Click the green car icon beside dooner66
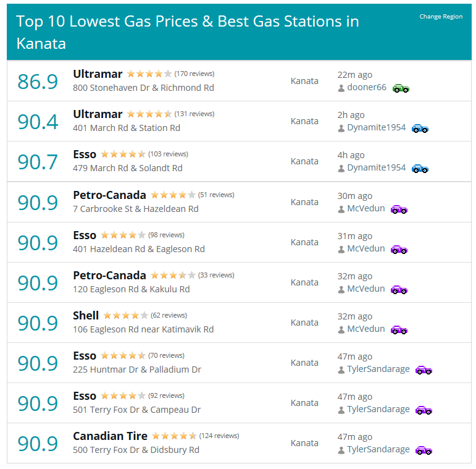The image size is (476, 469). (x=401, y=88)
